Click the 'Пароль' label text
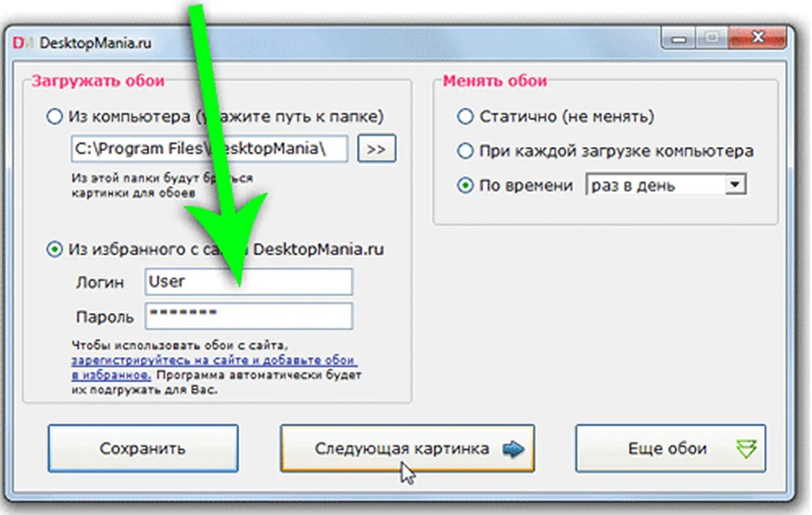 [105, 318]
